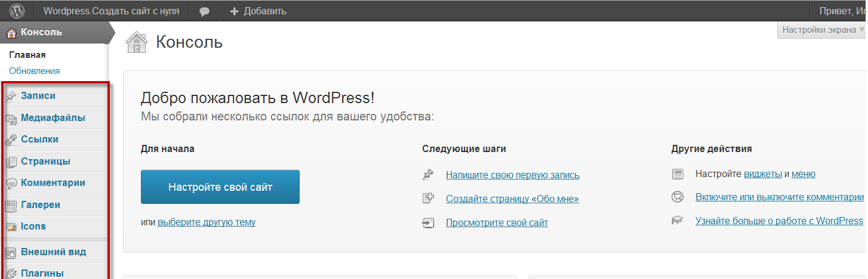Click the plug icon next to Плагины
Viewport: 868px width, 279px height.
(11, 274)
